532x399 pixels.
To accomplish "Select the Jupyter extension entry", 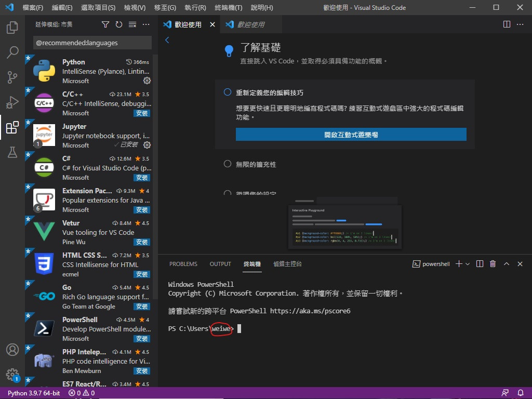I will 89,136.
